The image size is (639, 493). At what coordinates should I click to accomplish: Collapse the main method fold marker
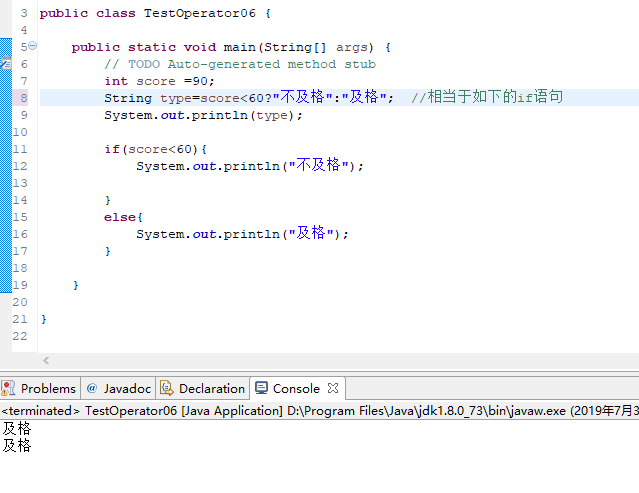33,46
